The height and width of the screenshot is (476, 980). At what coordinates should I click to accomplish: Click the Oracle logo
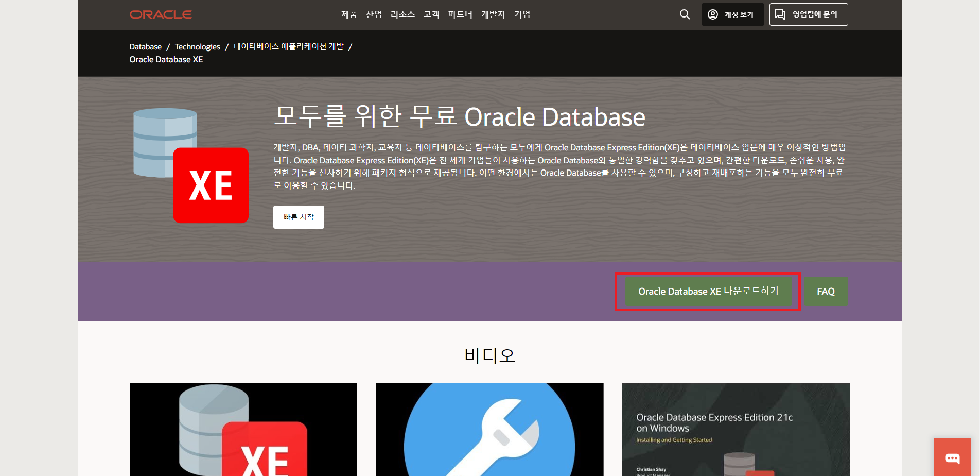point(161,14)
